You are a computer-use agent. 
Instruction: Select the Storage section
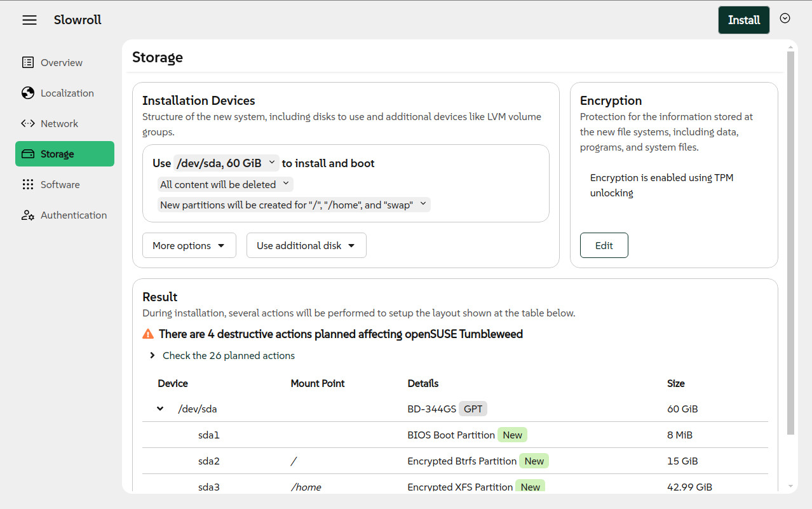point(65,154)
